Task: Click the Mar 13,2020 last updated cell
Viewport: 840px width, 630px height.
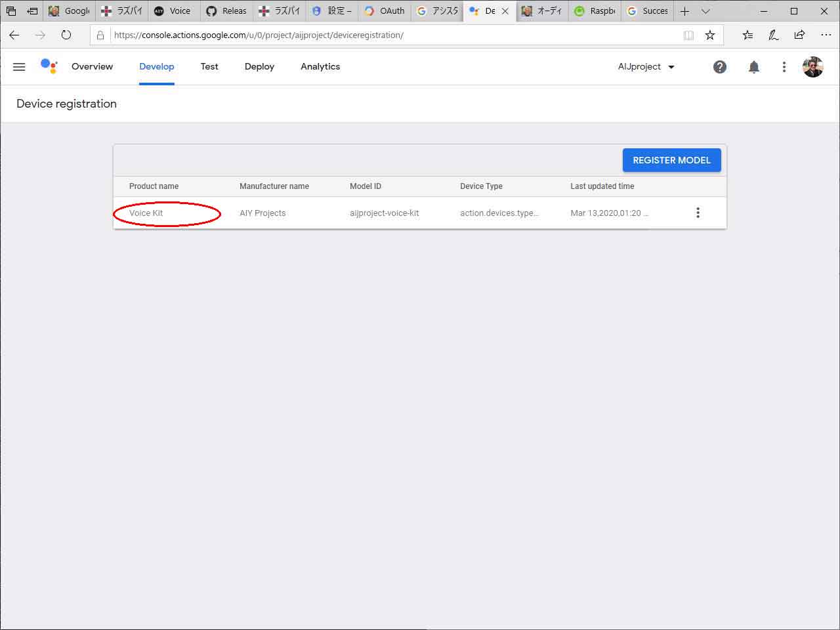Action: [x=609, y=213]
